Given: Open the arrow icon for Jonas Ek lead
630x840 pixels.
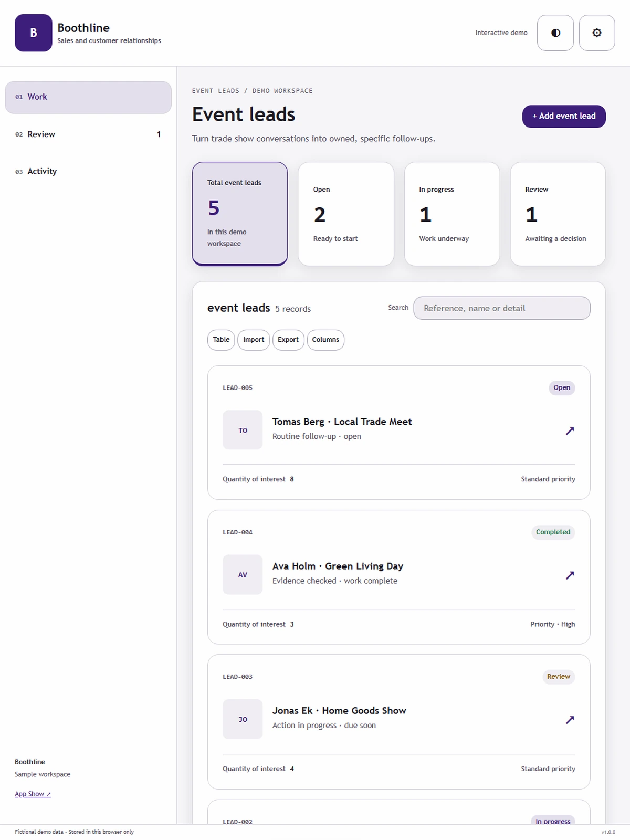Looking at the screenshot, I should pos(570,719).
